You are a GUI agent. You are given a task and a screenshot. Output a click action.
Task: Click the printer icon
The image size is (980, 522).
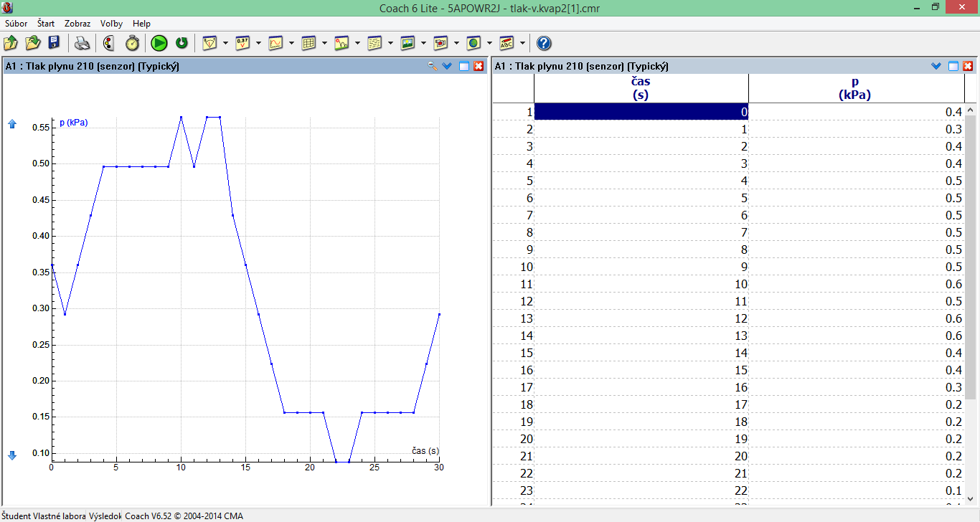[x=83, y=43]
